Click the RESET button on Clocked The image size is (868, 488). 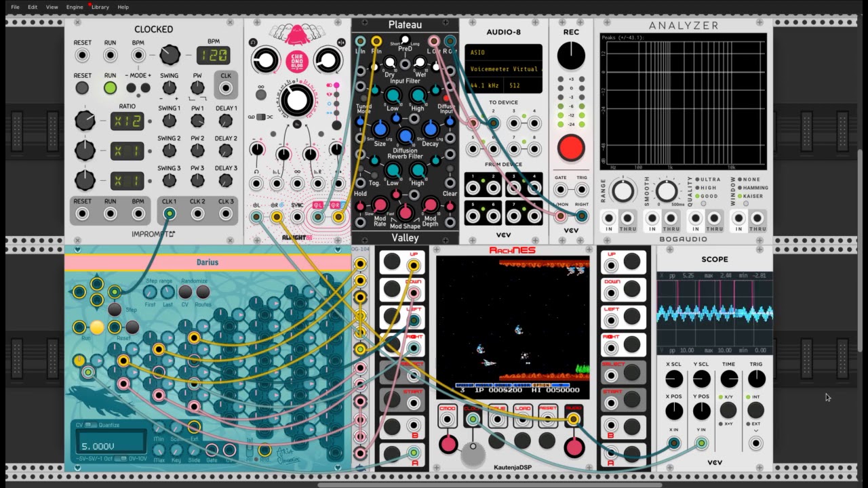coord(82,87)
